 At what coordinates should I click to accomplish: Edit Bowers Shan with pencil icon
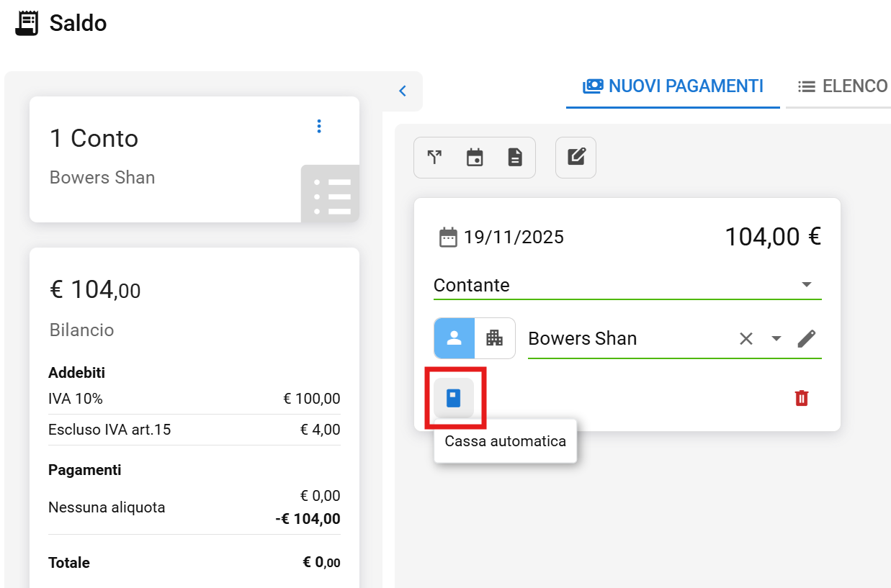[x=807, y=339]
